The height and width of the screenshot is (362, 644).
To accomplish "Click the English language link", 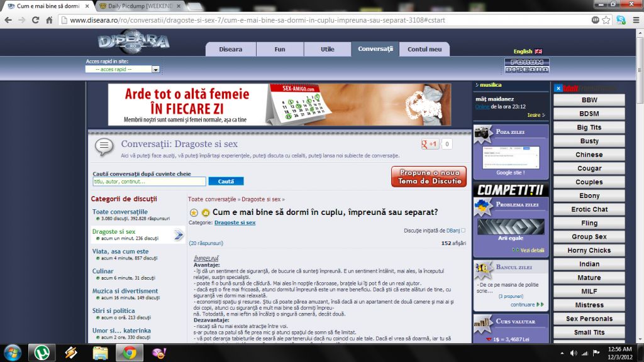I will click(523, 52).
